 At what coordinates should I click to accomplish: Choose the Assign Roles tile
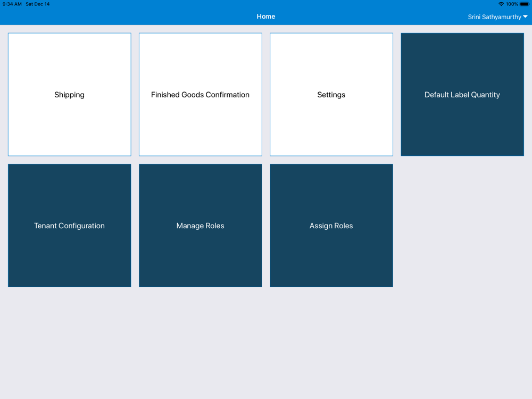(331, 225)
